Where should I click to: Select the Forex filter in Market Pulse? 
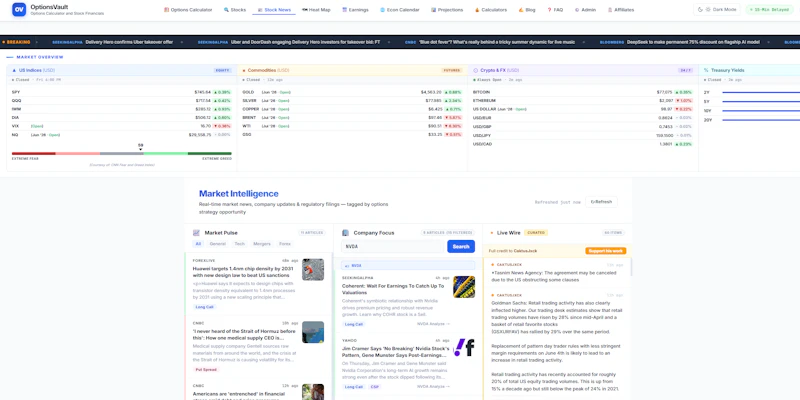pyautogui.click(x=285, y=244)
